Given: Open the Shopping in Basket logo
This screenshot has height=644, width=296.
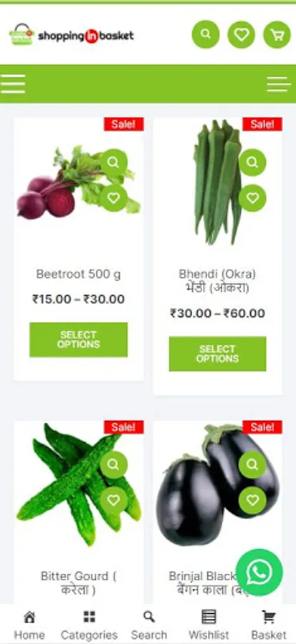Looking at the screenshot, I should [72, 35].
